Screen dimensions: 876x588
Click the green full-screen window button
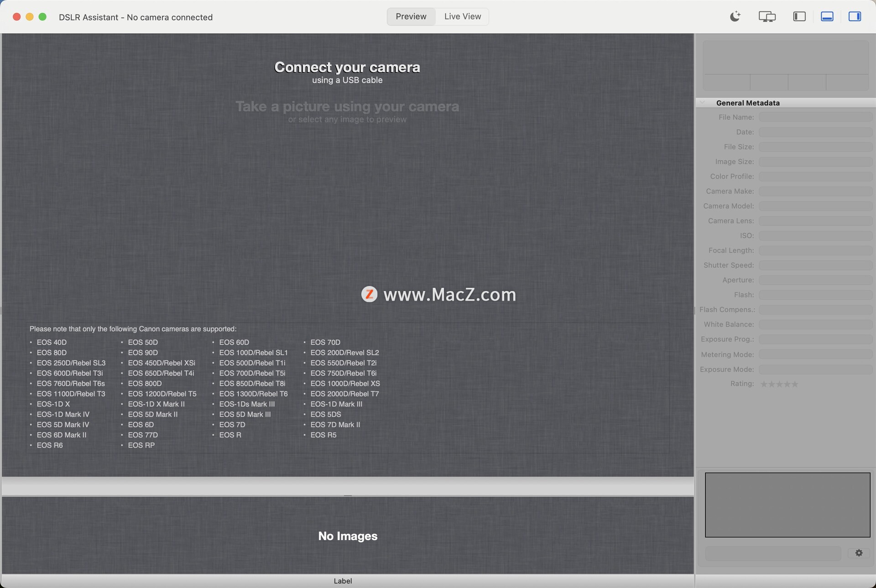coord(42,17)
